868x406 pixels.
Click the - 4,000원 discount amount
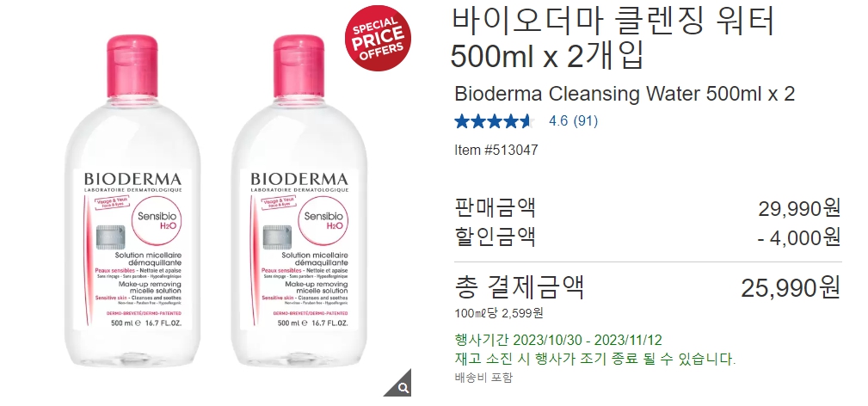pos(799,237)
